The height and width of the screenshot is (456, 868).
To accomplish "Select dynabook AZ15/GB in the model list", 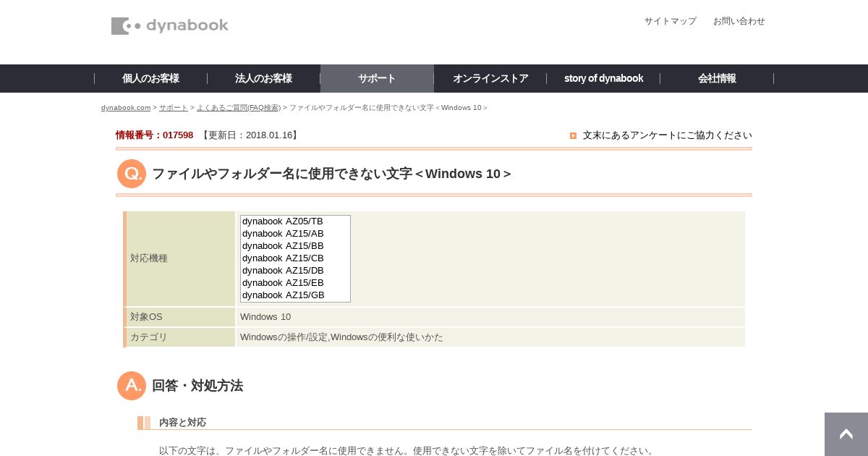I will point(295,295).
